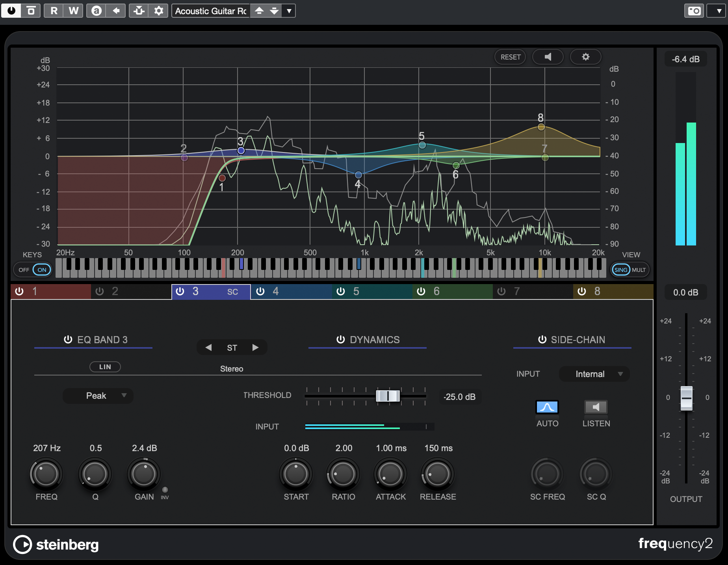The image size is (728, 565).
Task: Open the EQ display settings gear
Action: coord(585,57)
